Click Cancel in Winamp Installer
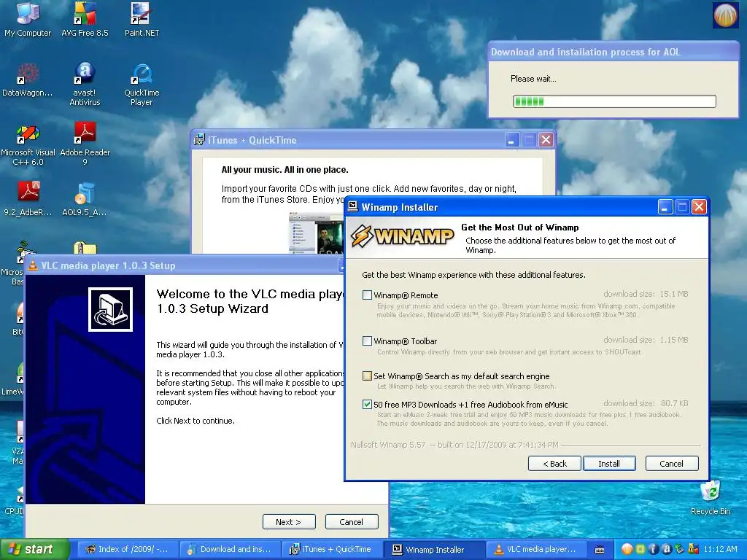Viewport: 747px width, 560px height. [671, 463]
